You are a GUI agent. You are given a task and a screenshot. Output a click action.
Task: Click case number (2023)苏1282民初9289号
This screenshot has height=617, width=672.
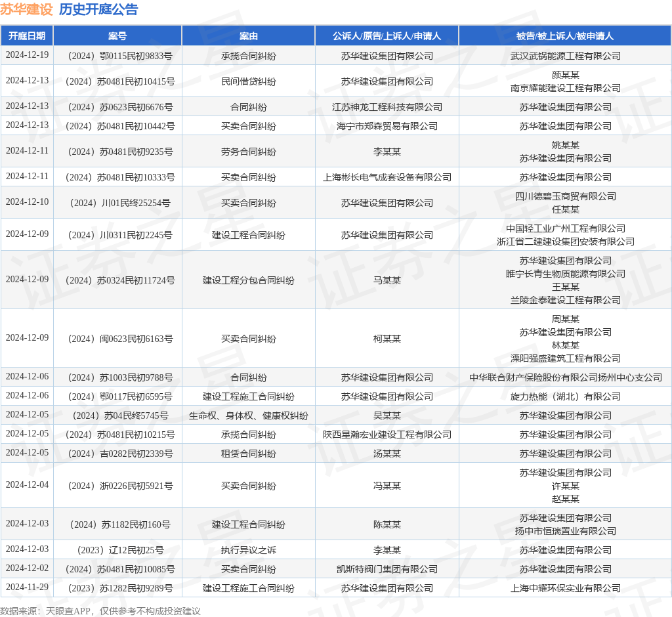(x=121, y=588)
